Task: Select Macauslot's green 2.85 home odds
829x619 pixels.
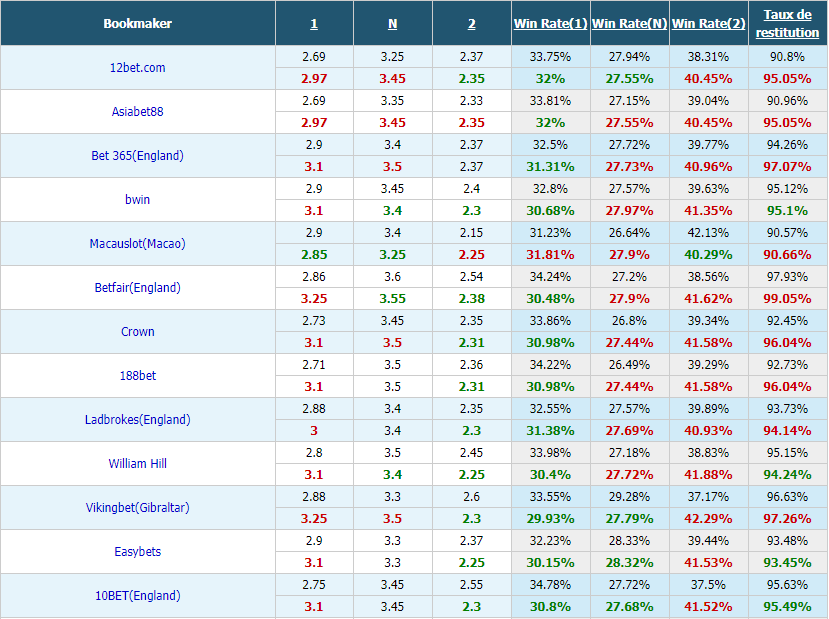Action: 314,255
